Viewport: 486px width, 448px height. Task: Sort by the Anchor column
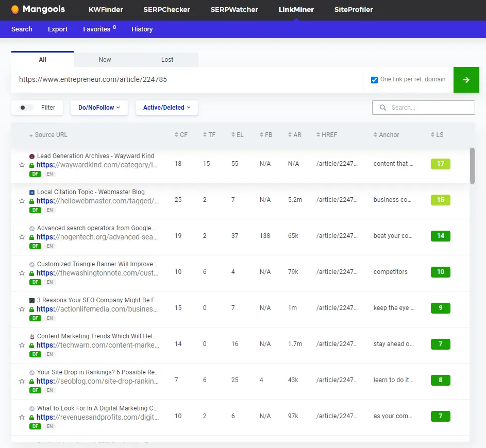click(x=386, y=135)
